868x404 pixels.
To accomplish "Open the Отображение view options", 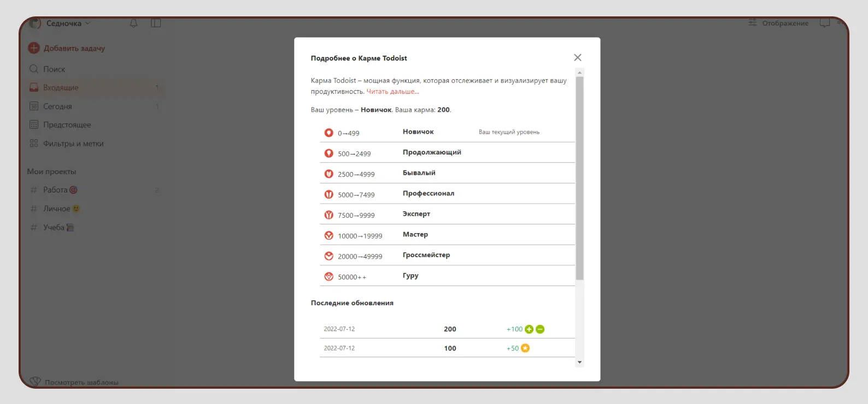I will click(778, 23).
